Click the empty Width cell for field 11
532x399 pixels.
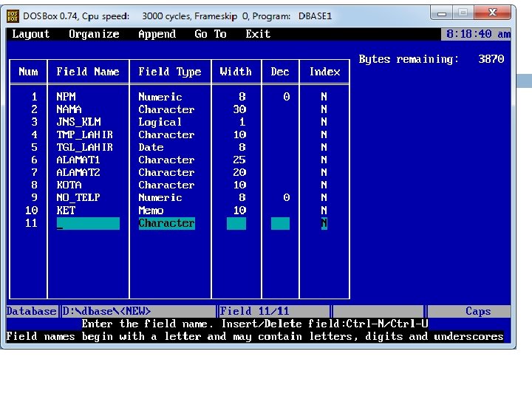236,224
